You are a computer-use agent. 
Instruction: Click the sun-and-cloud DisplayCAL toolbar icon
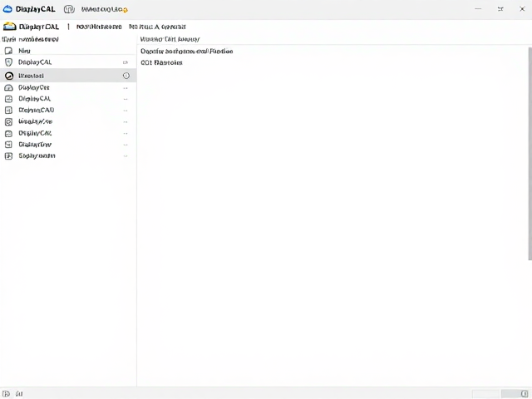point(10,27)
